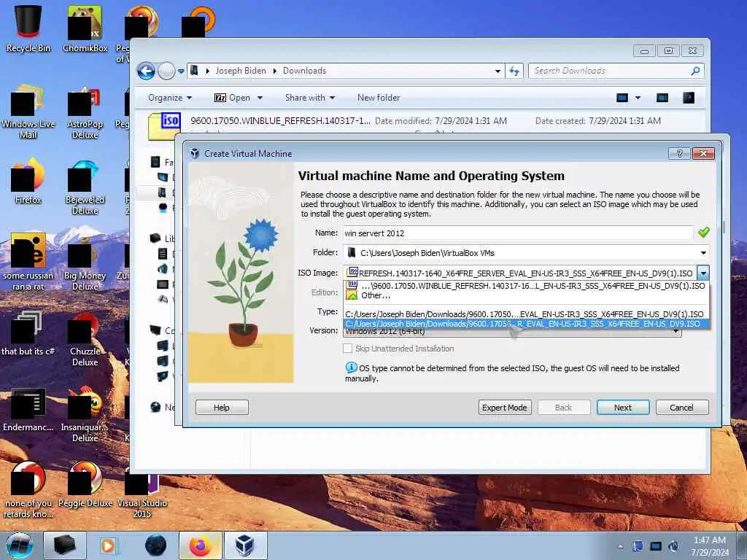This screenshot has height=560, width=747.
Task: Open Explorer address bar history dropdown
Action: click(x=498, y=71)
